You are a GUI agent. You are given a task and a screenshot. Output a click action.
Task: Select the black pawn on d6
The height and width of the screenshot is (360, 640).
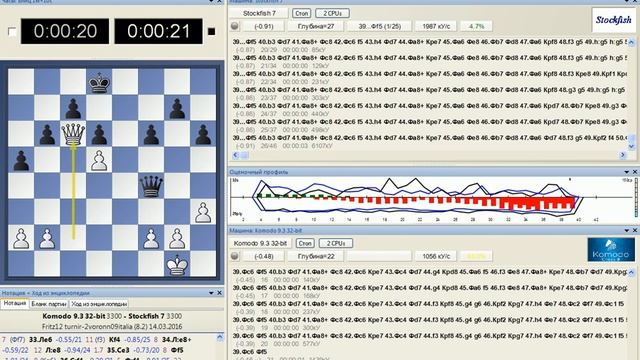99,134
